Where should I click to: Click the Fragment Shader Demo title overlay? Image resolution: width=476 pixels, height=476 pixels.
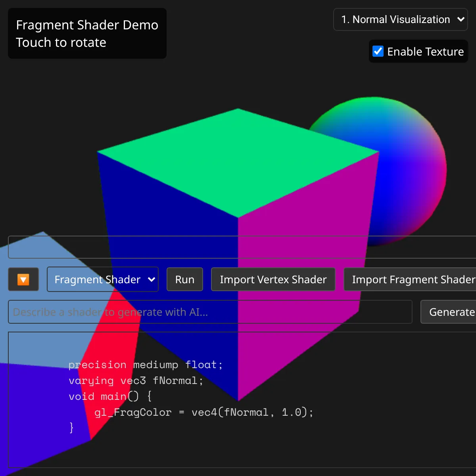(x=87, y=33)
